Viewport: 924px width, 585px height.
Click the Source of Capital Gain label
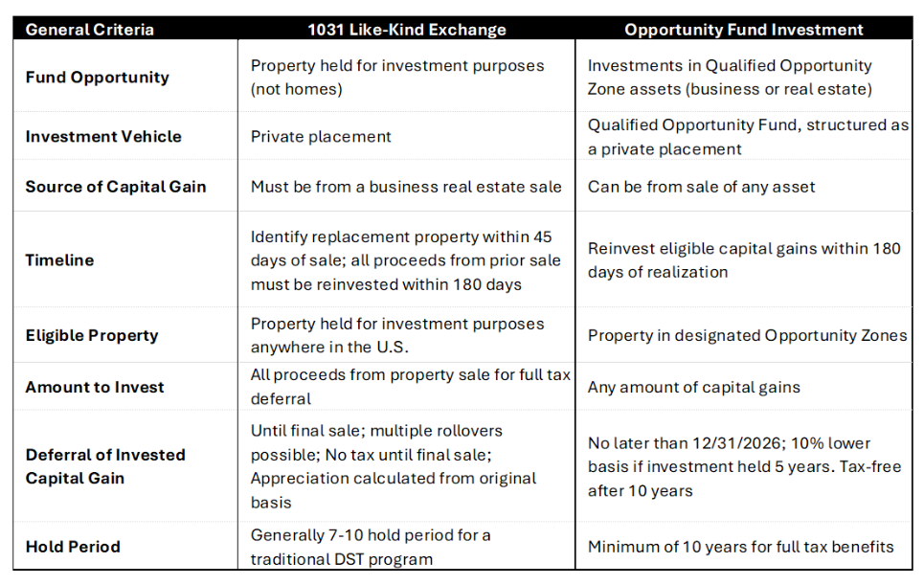(x=116, y=187)
